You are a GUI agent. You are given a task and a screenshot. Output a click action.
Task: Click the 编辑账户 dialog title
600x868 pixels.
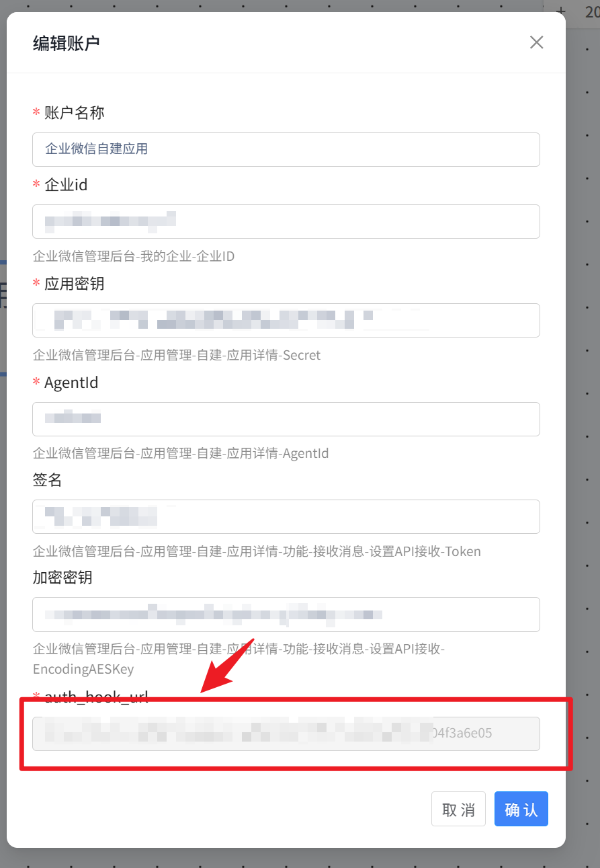tap(67, 43)
